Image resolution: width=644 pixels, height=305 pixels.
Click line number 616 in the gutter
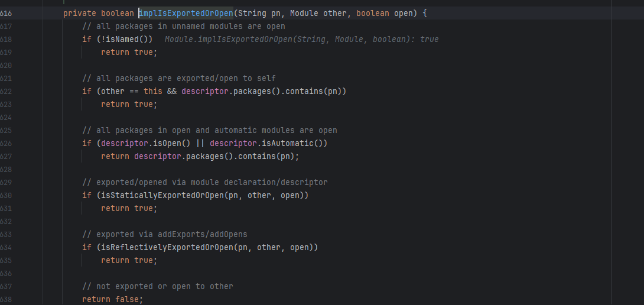click(6, 13)
